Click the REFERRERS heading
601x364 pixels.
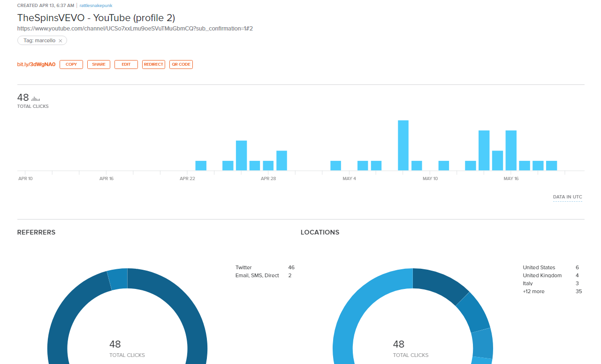36,232
